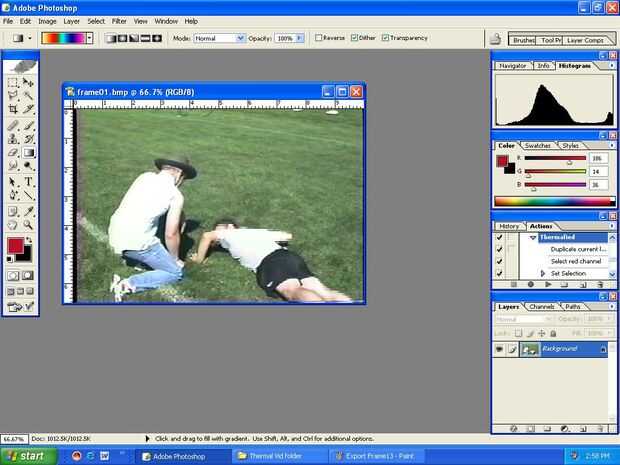Screen dimensions: 620x465
Task: Select the Path Selection tool
Action: tap(13, 182)
